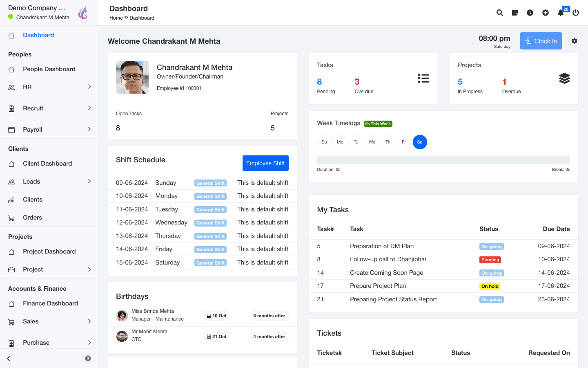Screen dimensions: 588x368
Task: Click the Employee Shift button
Action: (x=265, y=163)
